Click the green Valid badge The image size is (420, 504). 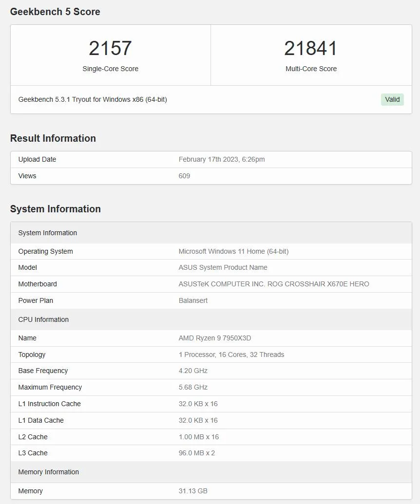pos(392,100)
